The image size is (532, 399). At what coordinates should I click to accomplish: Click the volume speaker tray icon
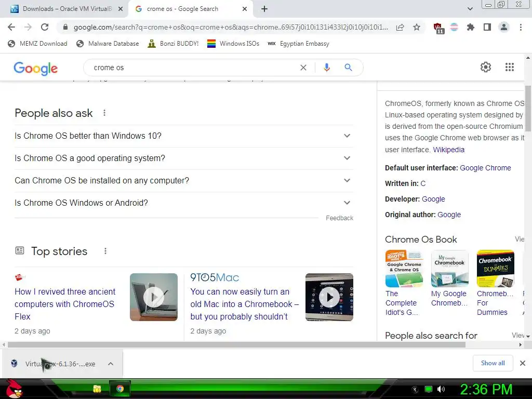(x=441, y=389)
